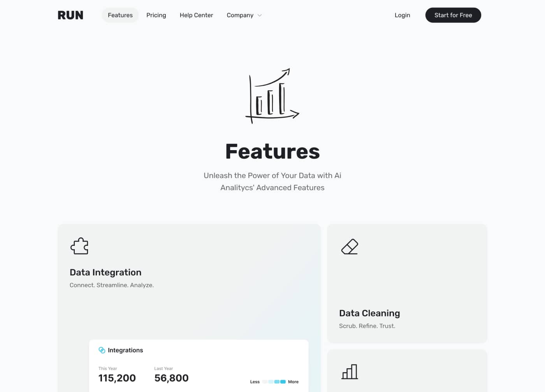Click the Login link
This screenshot has height=392, width=545.
pyautogui.click(x=403, y=15)
